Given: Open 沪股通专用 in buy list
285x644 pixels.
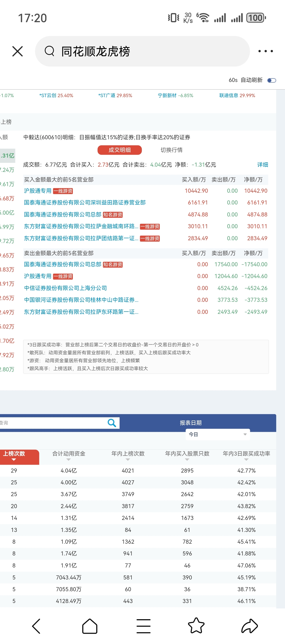Looking at the screenshot, I should pos(38,191).
